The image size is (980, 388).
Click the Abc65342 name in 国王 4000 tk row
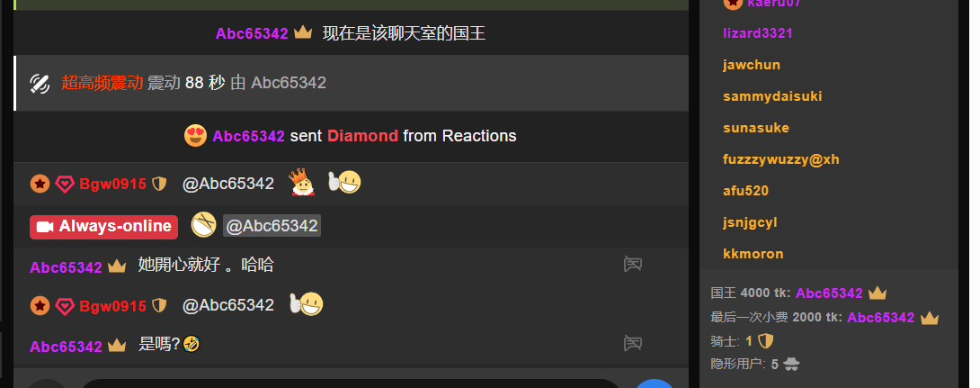829,293
